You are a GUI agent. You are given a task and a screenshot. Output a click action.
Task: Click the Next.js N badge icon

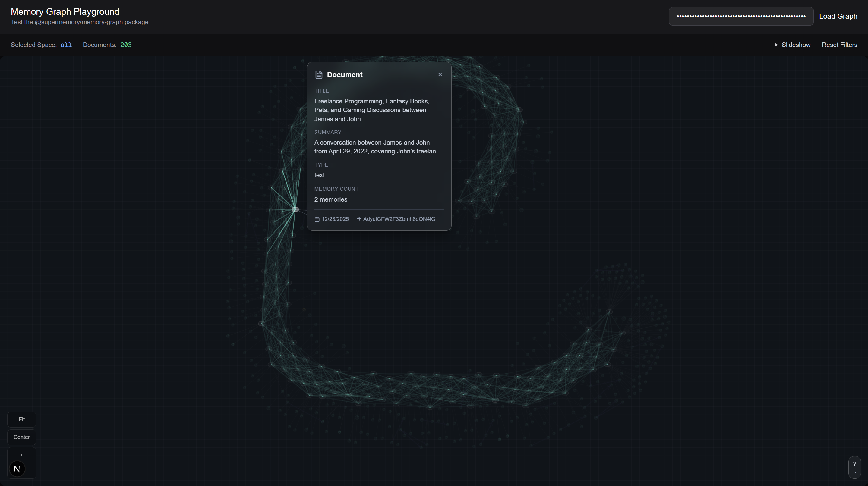tap(17, 469)
